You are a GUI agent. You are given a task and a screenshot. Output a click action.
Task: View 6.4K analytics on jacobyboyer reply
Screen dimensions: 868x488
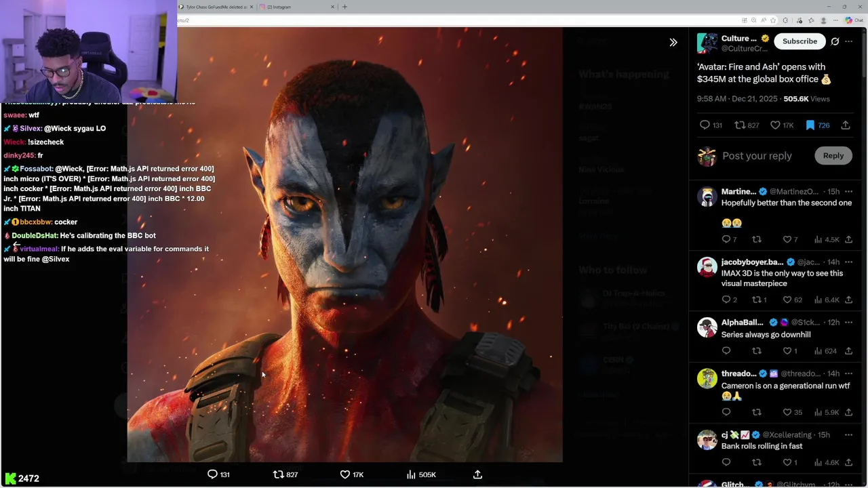827,300
